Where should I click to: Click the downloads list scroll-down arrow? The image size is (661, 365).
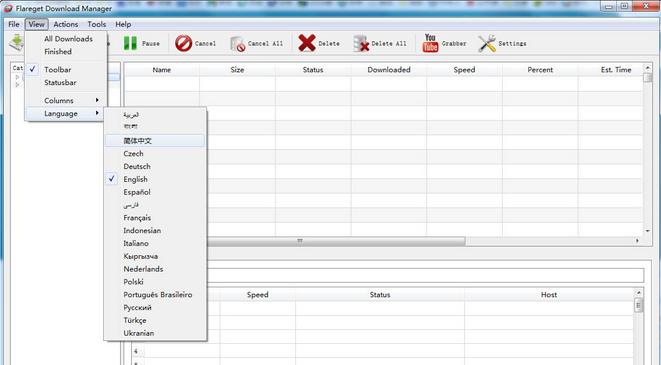[648, 231]
